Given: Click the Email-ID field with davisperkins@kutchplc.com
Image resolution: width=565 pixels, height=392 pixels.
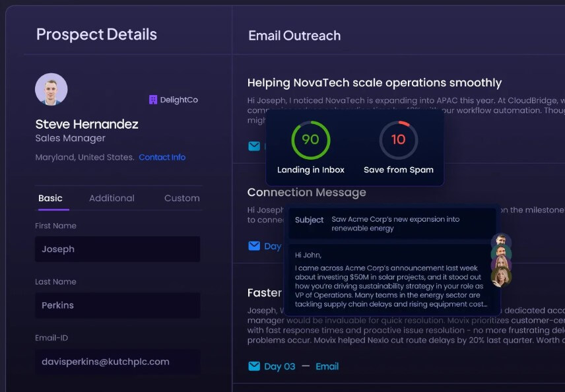Looking at the screenshot, I should pyautogui.click(x=117, y=362).
